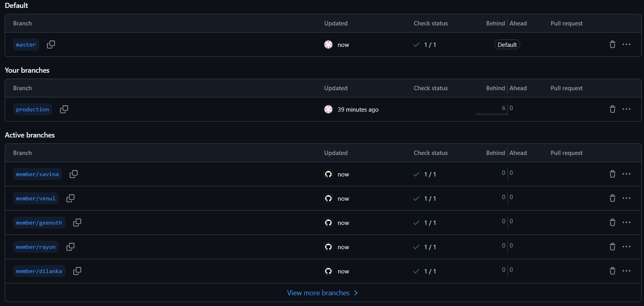The image size is (644, 306).
Task: Copy the member/rayon branch name
Action: [x=70, y=247]
